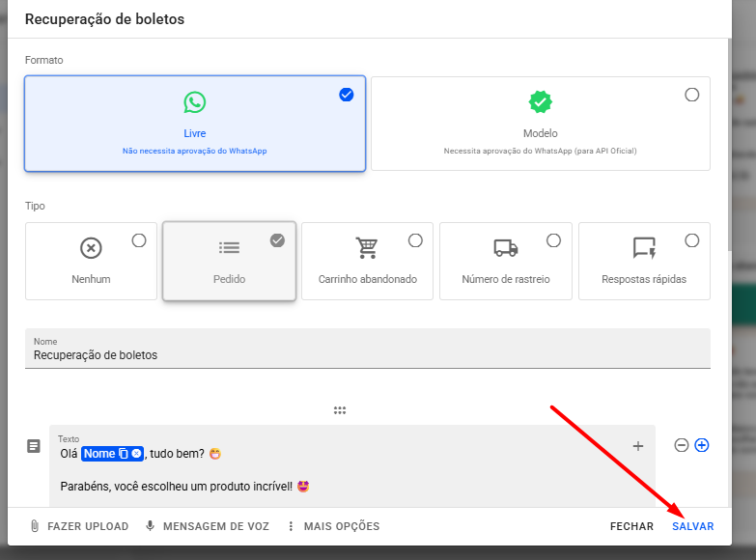Copy the Nome variable chip
The width and height of the screenshot is (756, 560).
coord(124,454)
